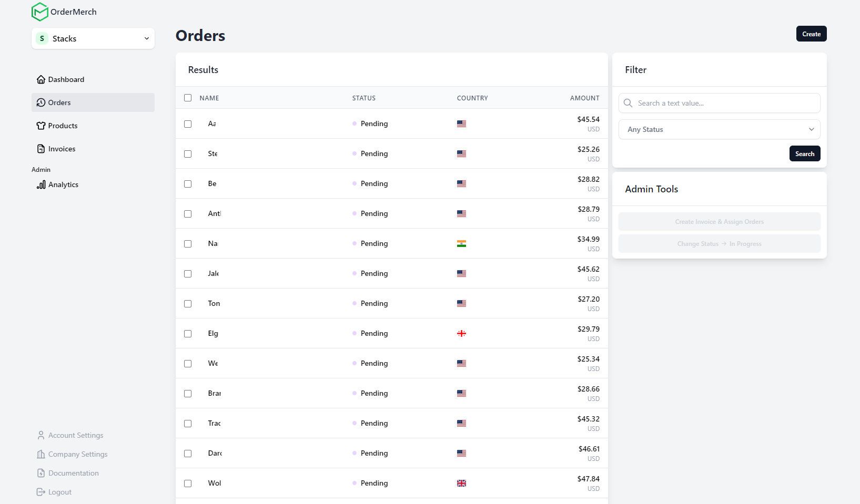Click the Logout arrow icon

[x=41, y=492]
